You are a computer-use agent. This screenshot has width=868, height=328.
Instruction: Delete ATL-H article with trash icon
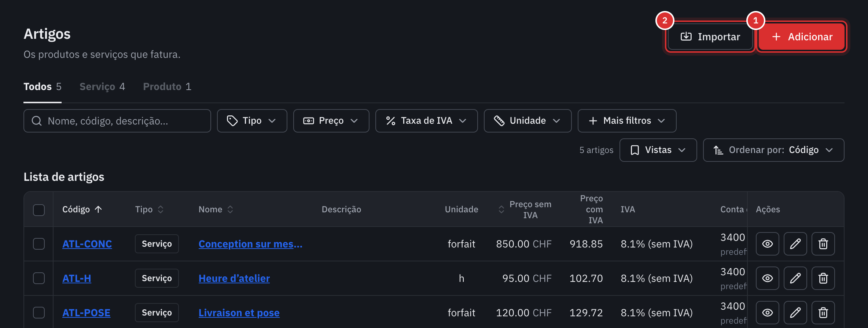(x=823, y=278)
